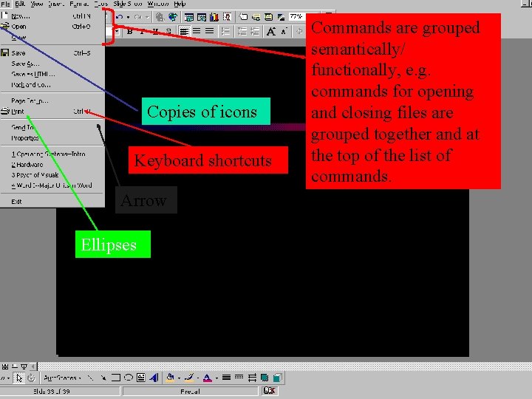Open the Help menu
This screenshot has height=399, width=532.
coord(180,4)
